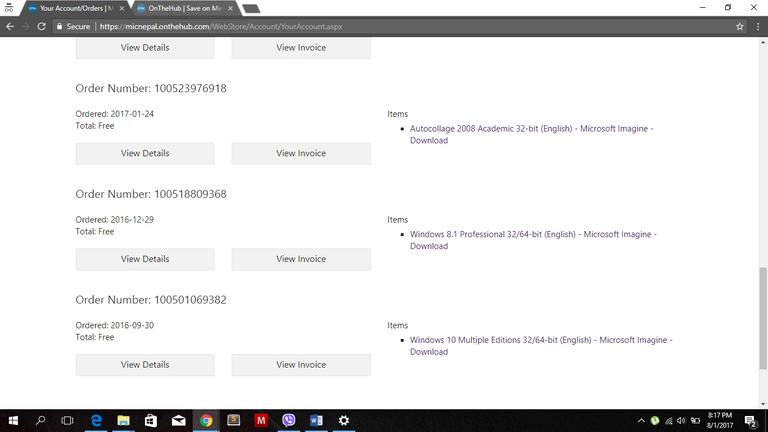
Task: Click the battery status tray icon
Action: (695, 421)
